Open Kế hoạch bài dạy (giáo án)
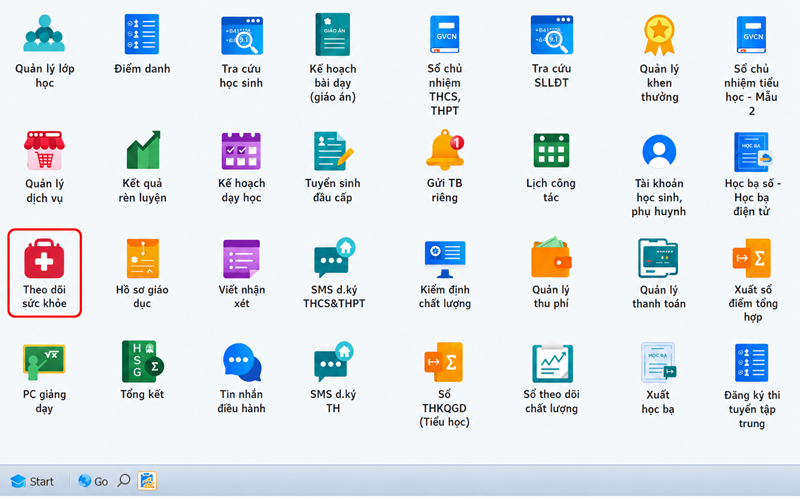Image resolution: width=800 pixels, height=500 pixels. [333, 34]
